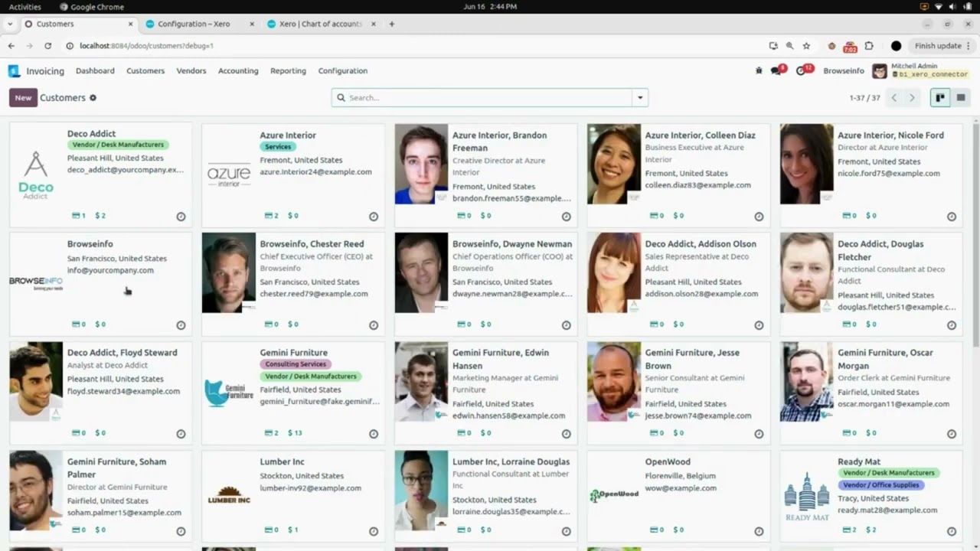Switch to Configuration – Xero tab
980x551 pixels.
199,24
